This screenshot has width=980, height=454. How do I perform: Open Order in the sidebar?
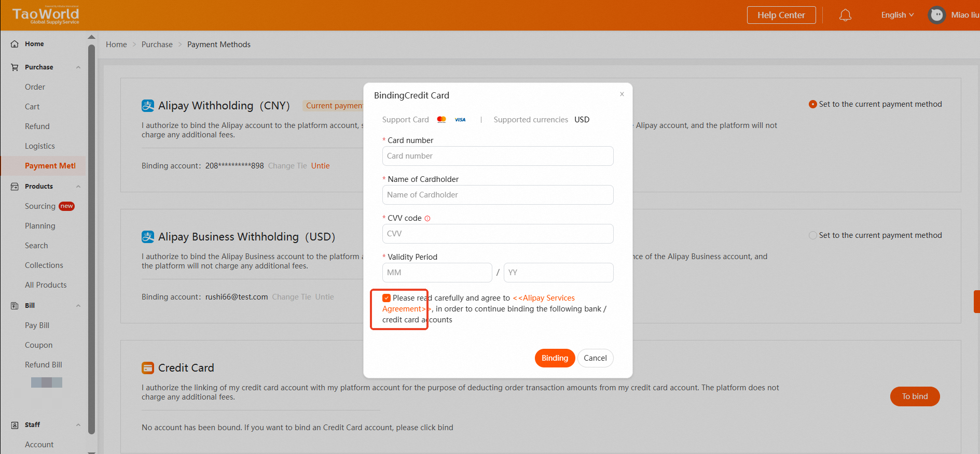pyautogui.click(x=35, y=87)
